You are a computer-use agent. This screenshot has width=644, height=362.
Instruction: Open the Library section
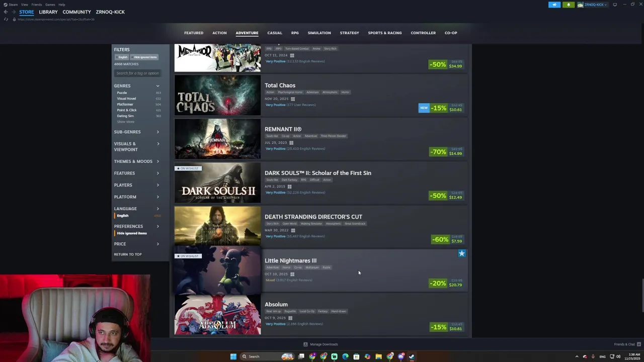point(48,12)
